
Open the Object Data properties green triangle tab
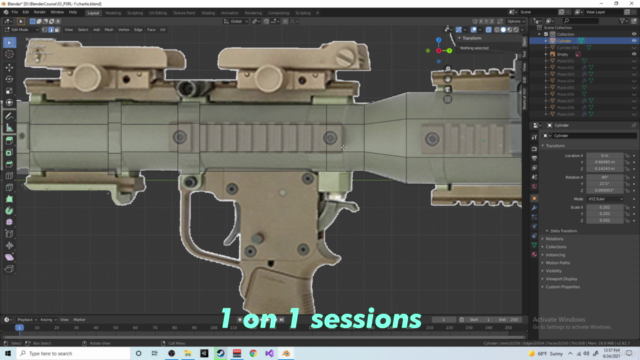(x=534, y=245)
